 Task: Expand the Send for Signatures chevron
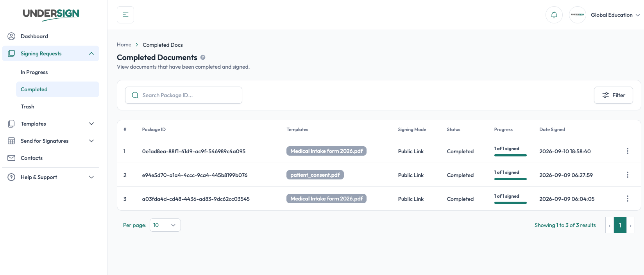pyautogui.click(x=91, y=141)
